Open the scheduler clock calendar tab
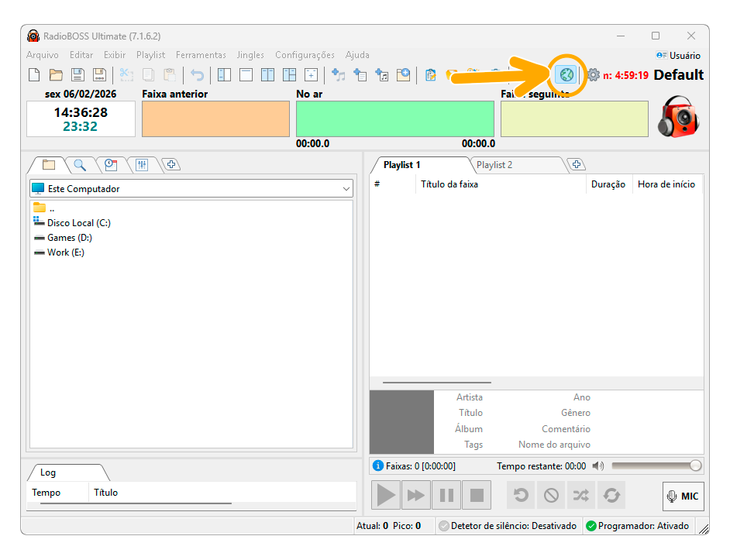 [x=111, y=165]
